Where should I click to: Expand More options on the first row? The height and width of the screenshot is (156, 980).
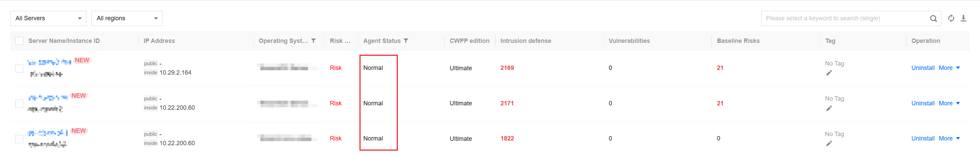tap(949, 68)
